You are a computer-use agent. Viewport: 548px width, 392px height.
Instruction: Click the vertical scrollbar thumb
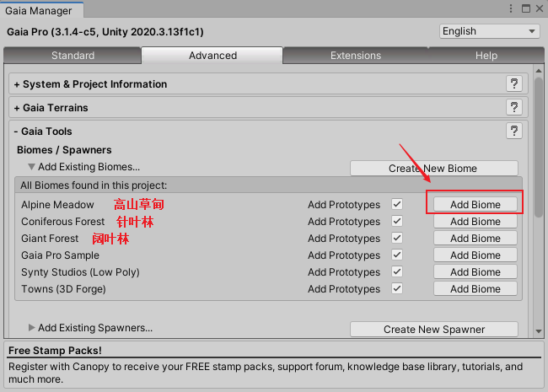tap(539, 147)
